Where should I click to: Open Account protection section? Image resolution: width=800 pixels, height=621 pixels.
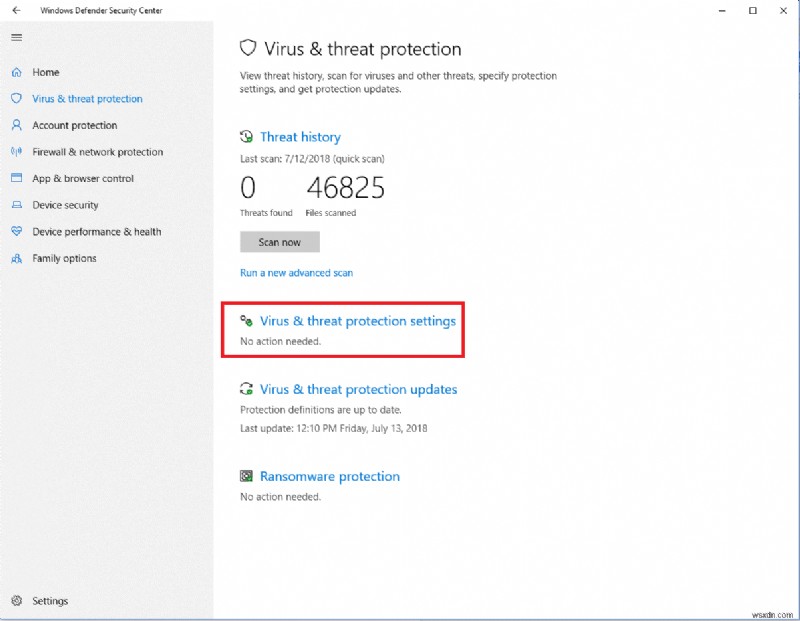(x=74, y=126)
